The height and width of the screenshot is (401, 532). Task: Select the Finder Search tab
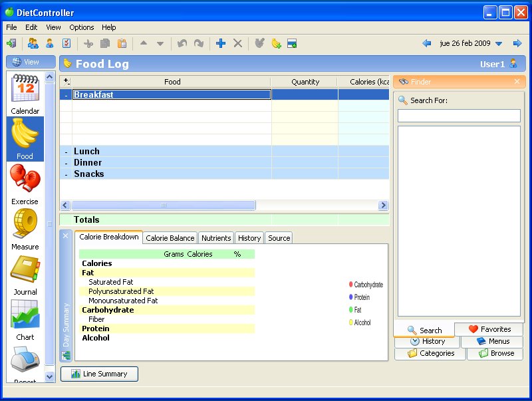(x=424, y=330)
